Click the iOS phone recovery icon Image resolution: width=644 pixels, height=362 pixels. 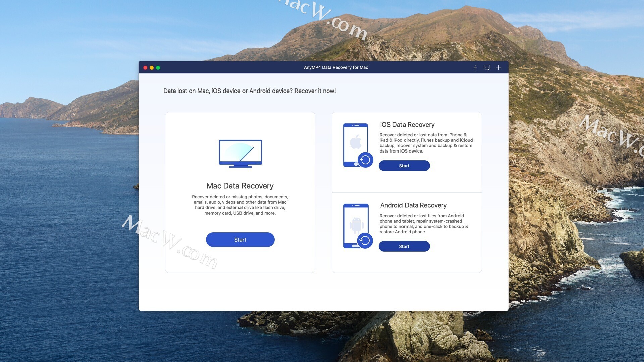click(358, 145)
